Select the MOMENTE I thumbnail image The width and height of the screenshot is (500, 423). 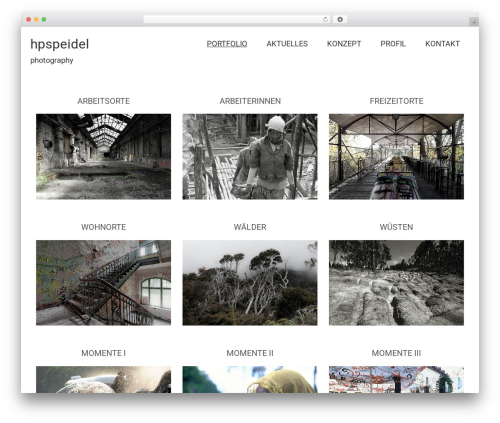tap(104, 379)
